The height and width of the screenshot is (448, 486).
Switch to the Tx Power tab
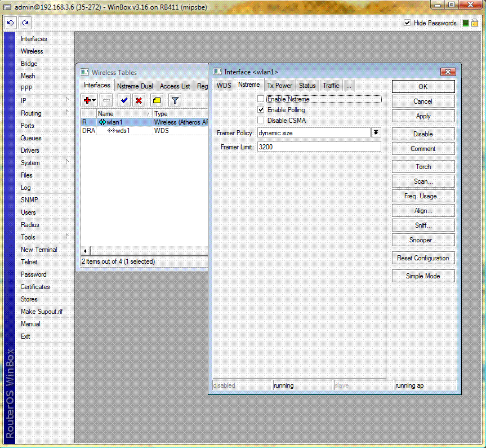pyautogui.click(x=279, y=86)
